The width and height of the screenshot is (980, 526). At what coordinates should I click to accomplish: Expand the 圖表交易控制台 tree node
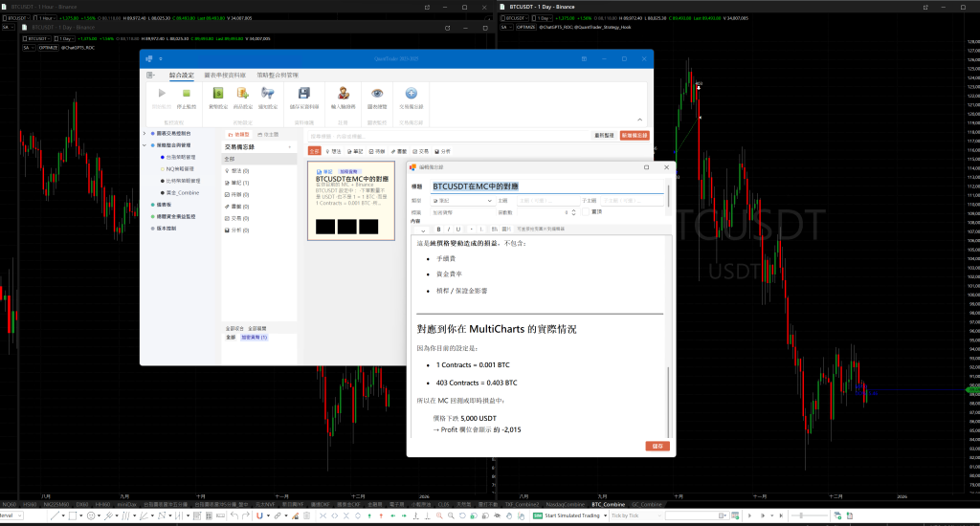[x=145, y=134]
